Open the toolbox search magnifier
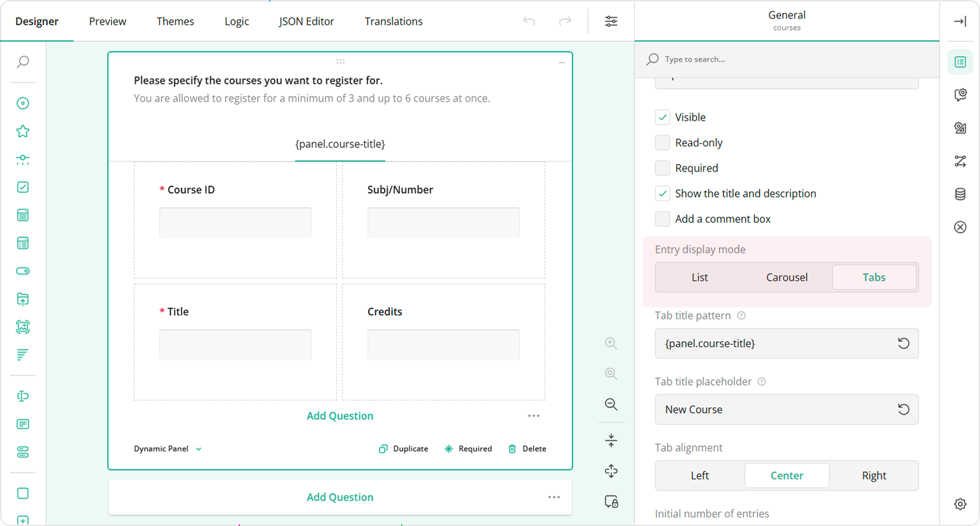 (x=23, y=62)
